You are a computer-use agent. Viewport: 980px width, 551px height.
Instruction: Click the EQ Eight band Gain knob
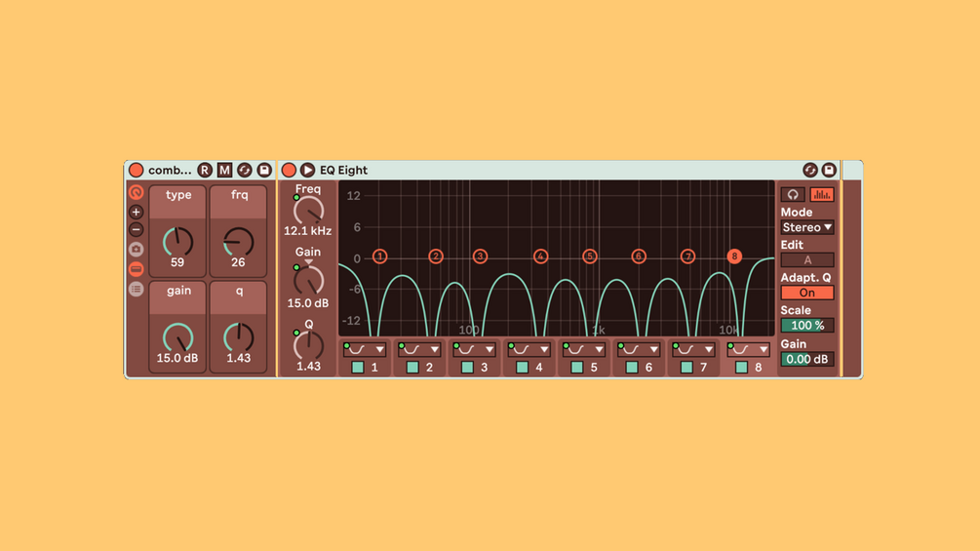[309, 281]
